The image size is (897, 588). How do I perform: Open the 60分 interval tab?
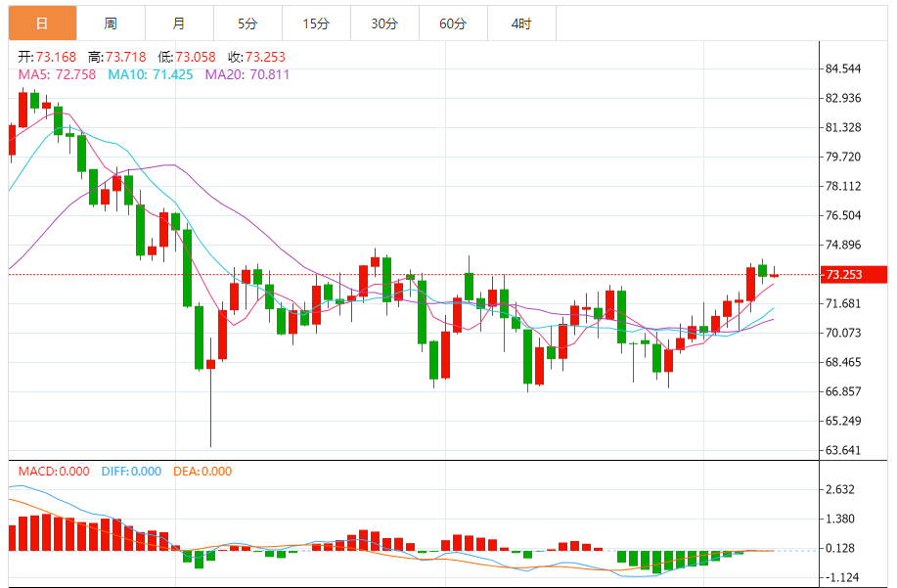[453, 23]
